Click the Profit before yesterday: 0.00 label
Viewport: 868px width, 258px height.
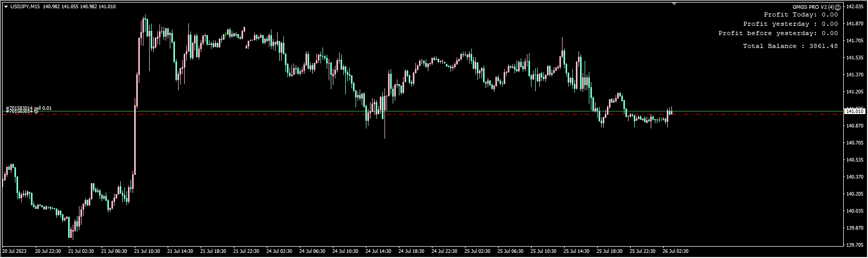[x=778, y=34]
